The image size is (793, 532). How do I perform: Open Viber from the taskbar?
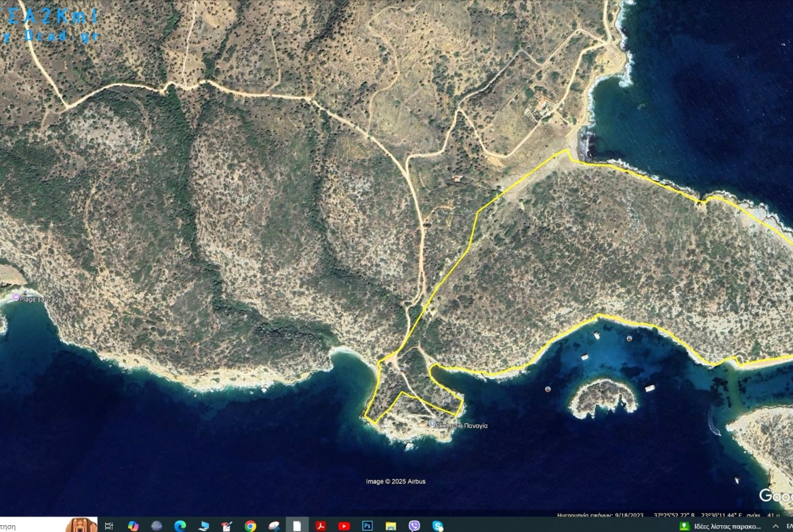click(414, 526)
